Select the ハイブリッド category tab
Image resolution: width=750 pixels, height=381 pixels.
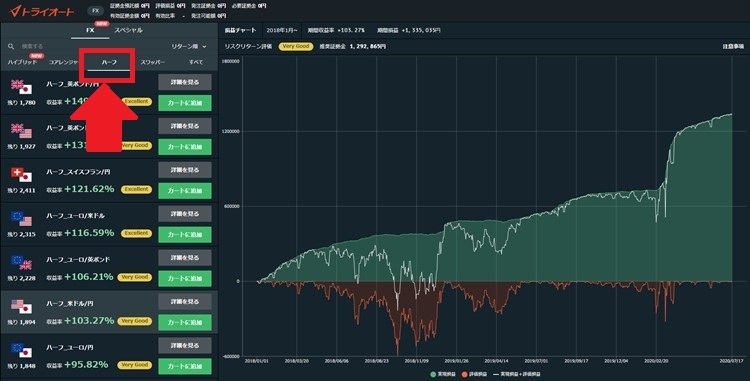point(22,63)
